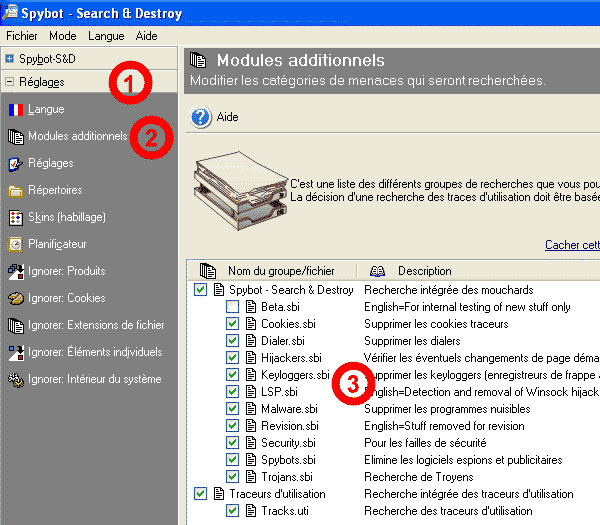Open the Mode menu
Image resolution: width=600 pixels, height=525 pixels.
pyautogui.click(x=63, y=36)
